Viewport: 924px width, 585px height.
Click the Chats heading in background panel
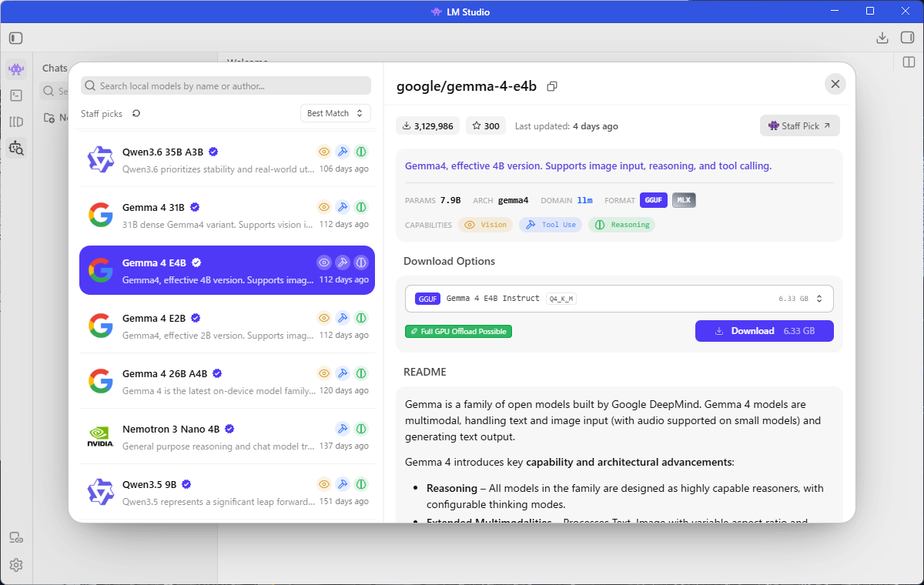(x=55, y=69)
